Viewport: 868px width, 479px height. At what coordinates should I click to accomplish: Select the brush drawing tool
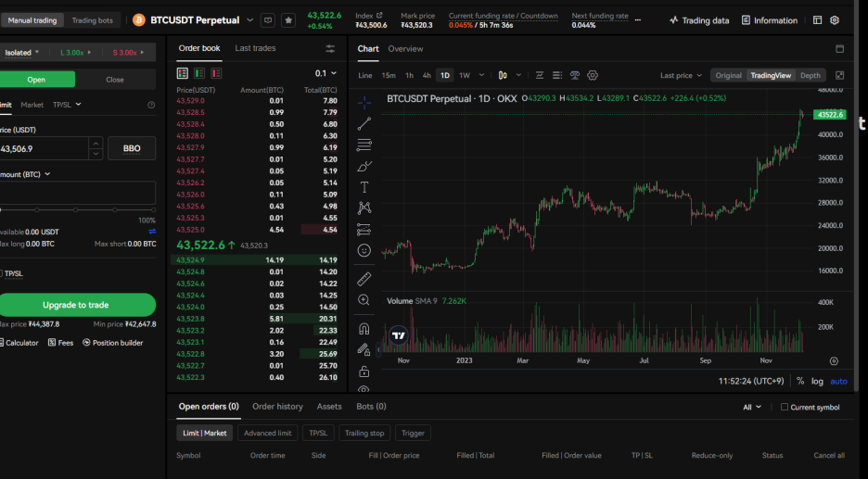(x=364, y=166)
